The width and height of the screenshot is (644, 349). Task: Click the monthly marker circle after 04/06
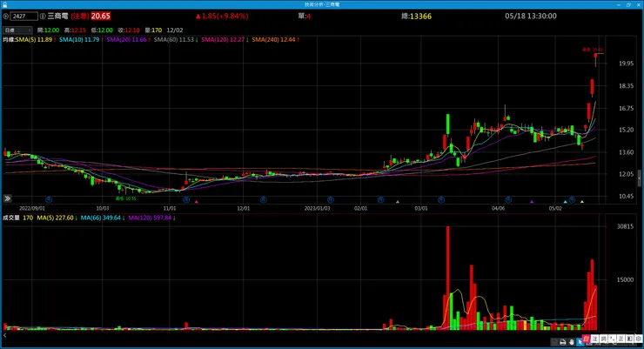pyautogui.click(x=508, y=199)
